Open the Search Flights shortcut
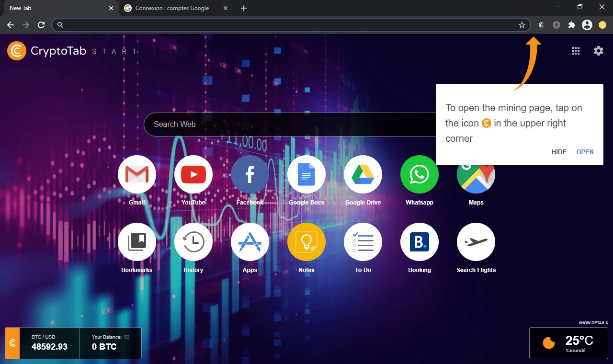Screen dimensions: 613x364 click(476, 242)
